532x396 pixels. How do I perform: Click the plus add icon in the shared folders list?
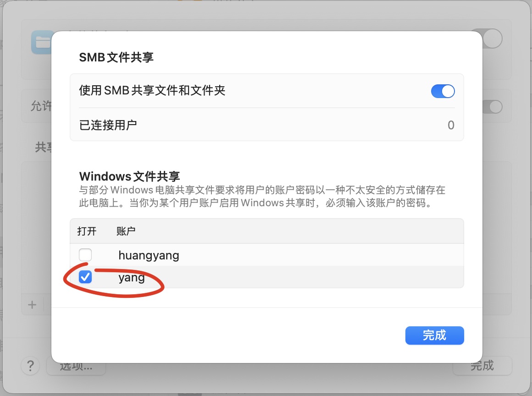[32, 305]
